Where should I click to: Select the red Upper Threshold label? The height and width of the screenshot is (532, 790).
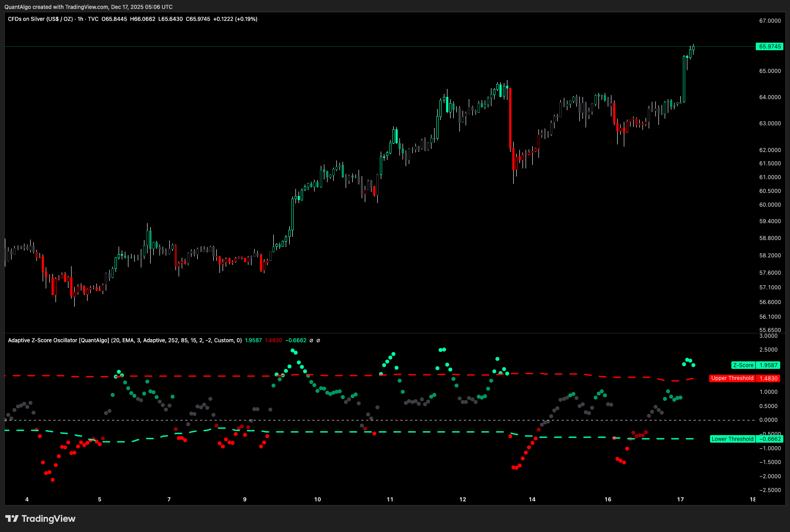click(x=732, y=378)
